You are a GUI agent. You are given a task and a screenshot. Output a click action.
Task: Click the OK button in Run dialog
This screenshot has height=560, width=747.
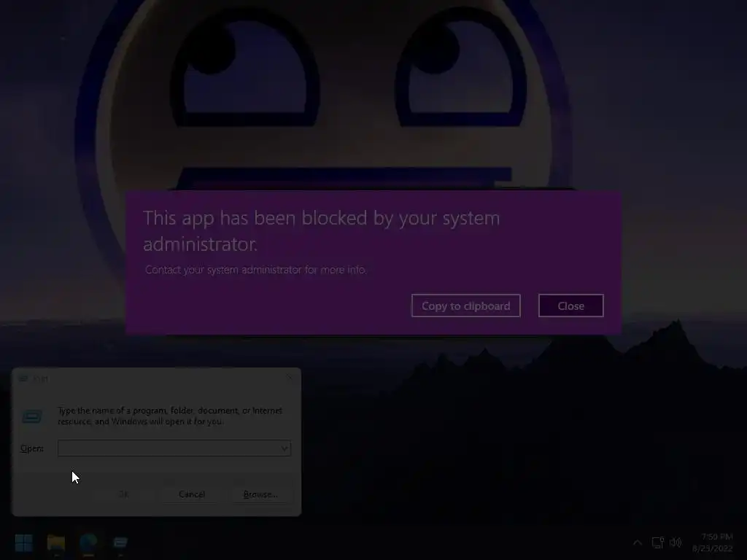pos(123,494)
